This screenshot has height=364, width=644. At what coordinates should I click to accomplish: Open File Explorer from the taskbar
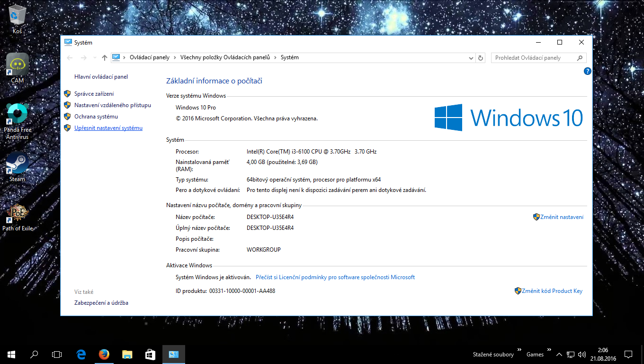pyautogui.click(x=127, y=354)
